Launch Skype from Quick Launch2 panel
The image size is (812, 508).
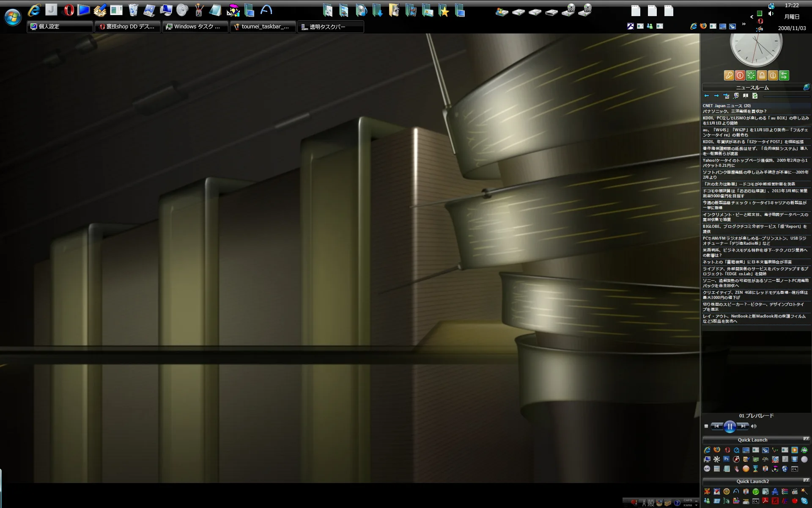(x=804, y=501)
